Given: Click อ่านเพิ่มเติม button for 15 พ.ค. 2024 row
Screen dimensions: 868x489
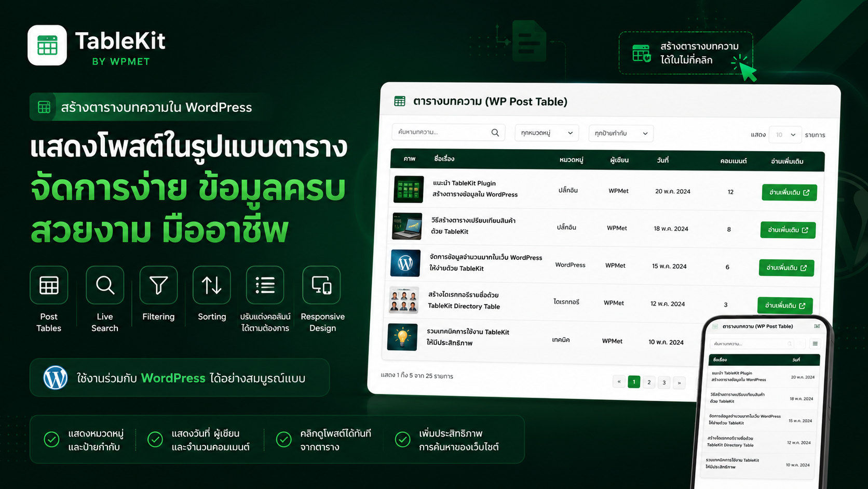Looking at the screenshot, I should [x=786, y=268].
